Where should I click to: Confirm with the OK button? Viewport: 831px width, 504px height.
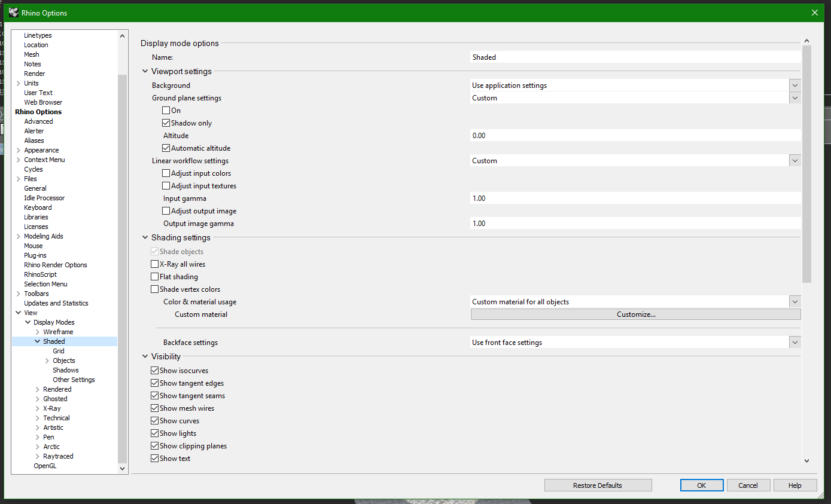(x=702, y=485)
